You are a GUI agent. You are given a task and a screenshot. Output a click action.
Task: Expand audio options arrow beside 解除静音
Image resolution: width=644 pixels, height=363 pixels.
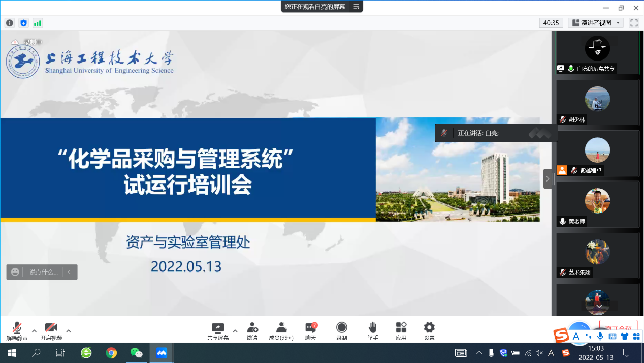click(34, 331)
